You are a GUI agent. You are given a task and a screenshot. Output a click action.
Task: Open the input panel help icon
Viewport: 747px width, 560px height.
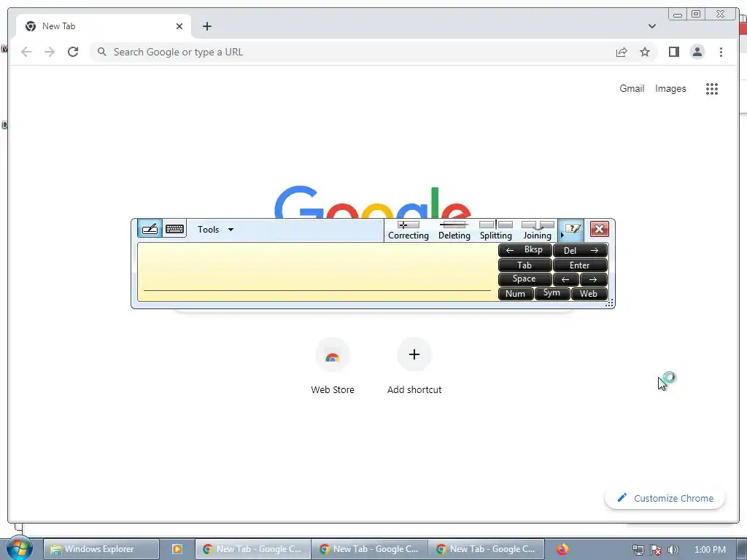[x=573, y=229]
